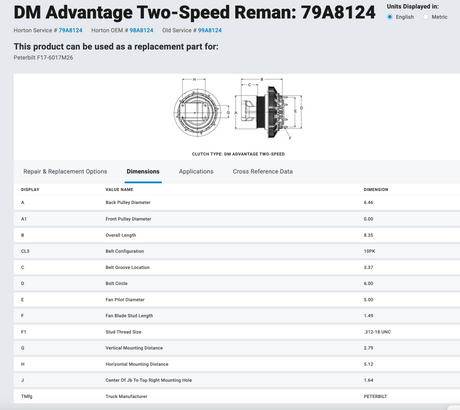Switch to the Dimensions tab
The image size is (460, 410).
pos(143,171)
